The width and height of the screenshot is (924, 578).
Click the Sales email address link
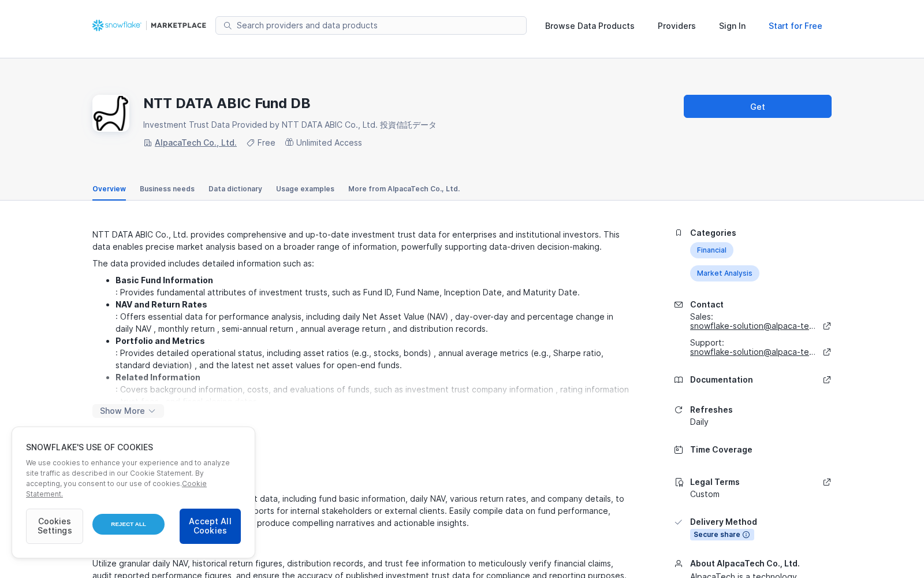point(752,326)
